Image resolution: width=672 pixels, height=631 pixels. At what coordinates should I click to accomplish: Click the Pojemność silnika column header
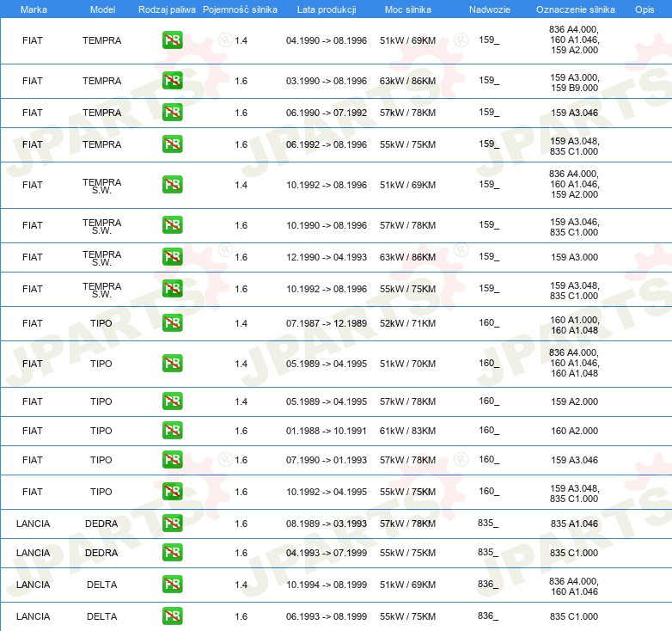(x=240, y=9)
